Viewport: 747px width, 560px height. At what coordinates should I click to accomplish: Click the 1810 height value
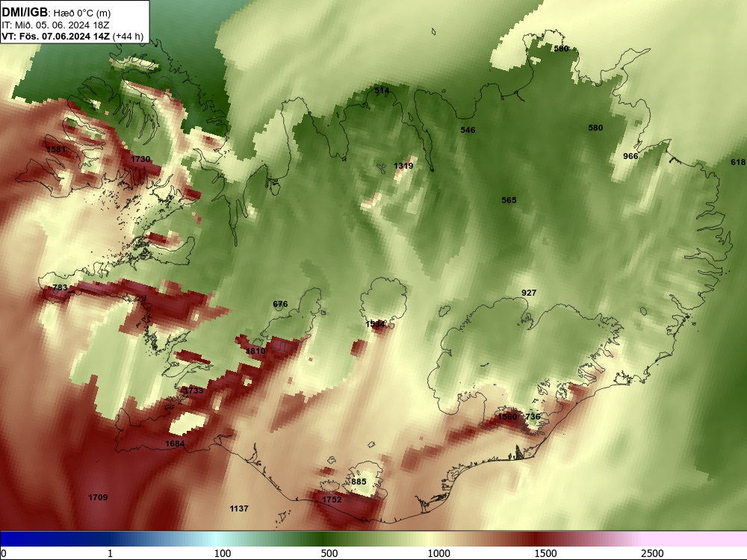click(x=255, y=351)
